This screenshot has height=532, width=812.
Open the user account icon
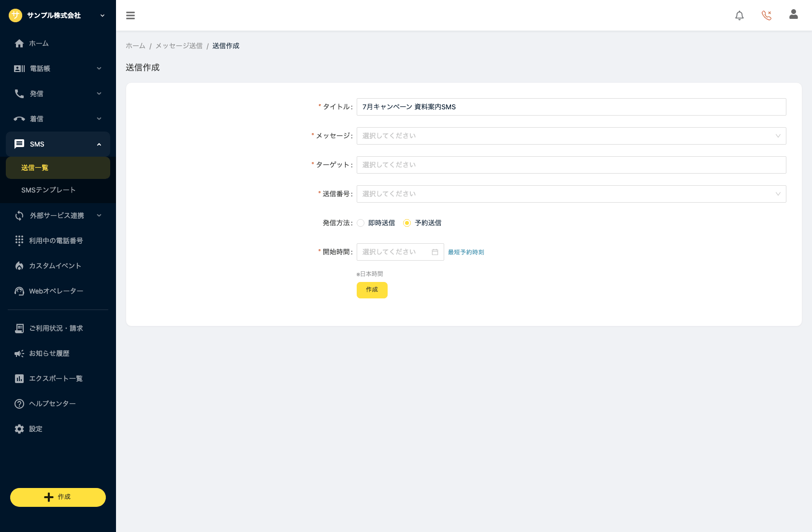(794, 15)
